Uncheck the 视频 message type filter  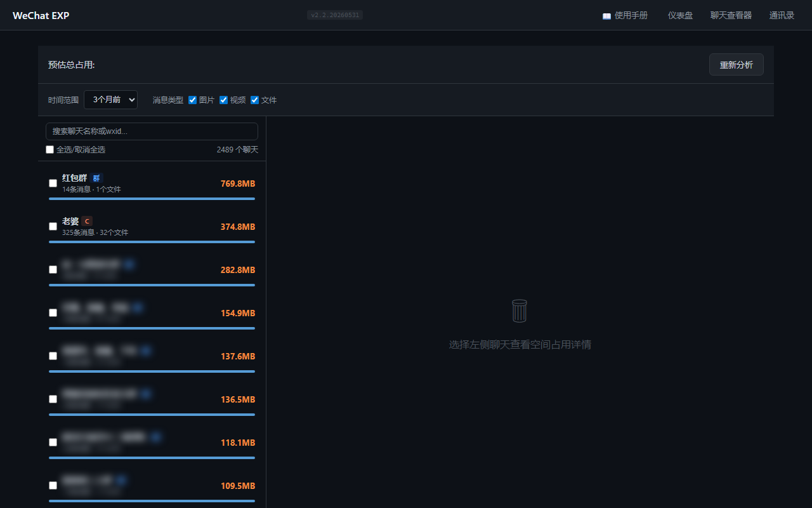click(x=224, y=100)
